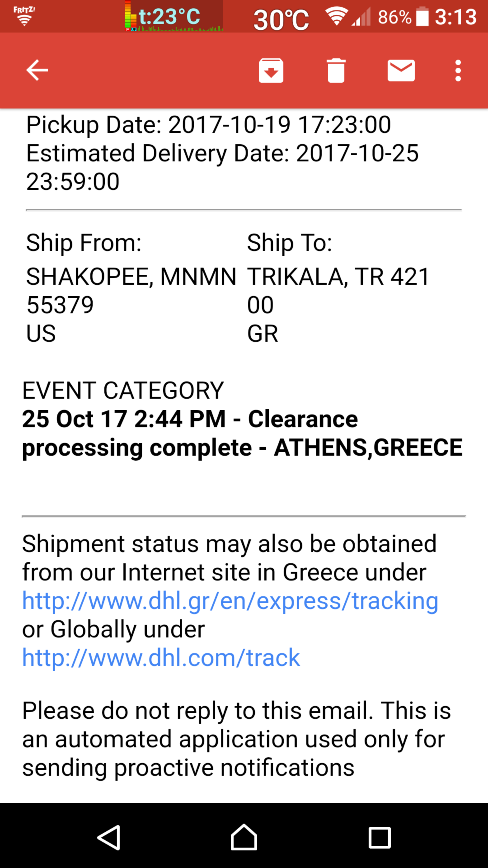Open the three-dot overflow menu
Viewport: 488px width, 868px height.
458,71
